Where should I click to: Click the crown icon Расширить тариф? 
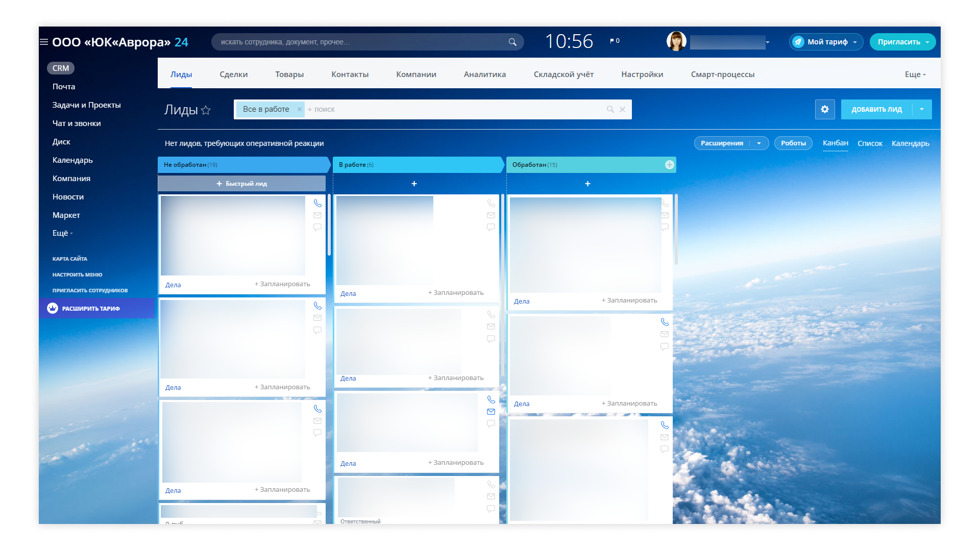pyautogui.click(x=53, y=308)
